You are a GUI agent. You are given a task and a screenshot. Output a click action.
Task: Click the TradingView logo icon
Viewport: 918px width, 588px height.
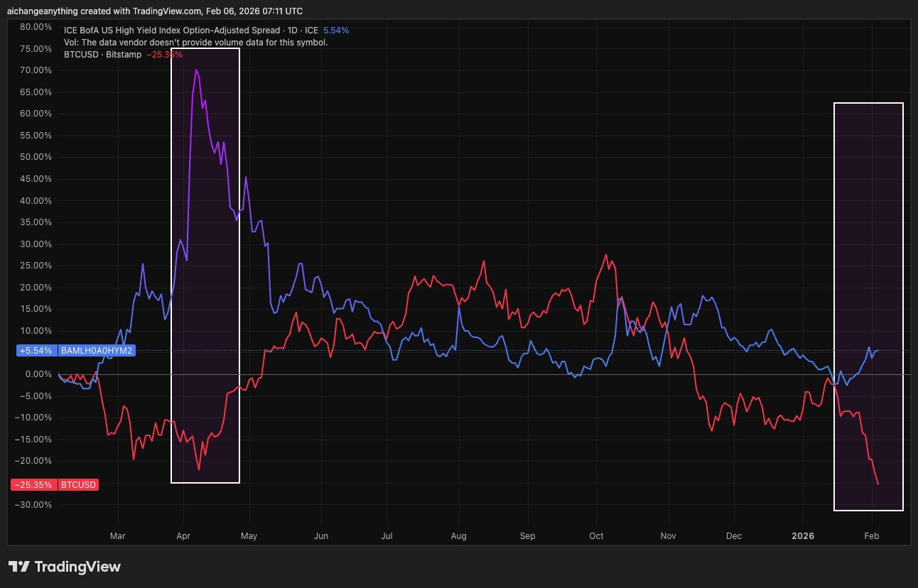point(19,567)
